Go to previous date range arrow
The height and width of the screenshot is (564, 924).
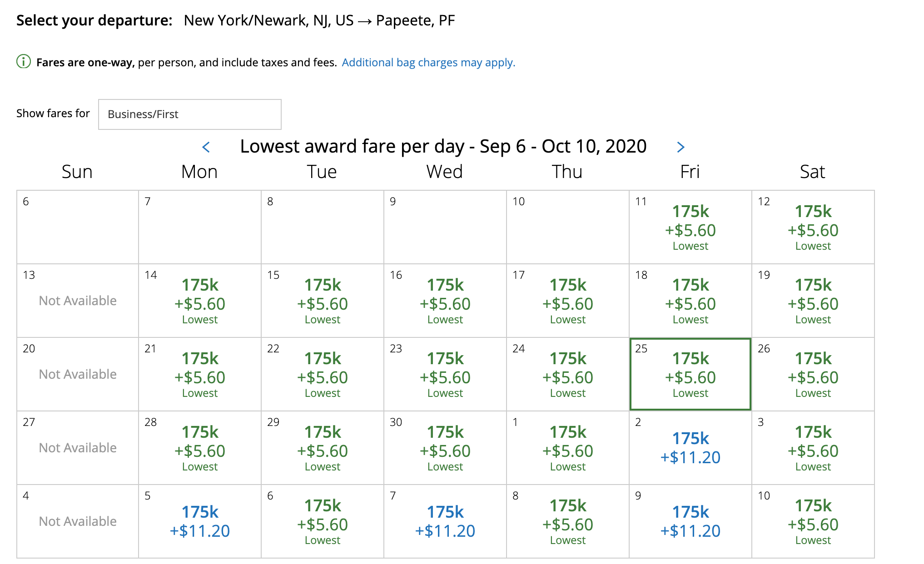click(206, 147)
